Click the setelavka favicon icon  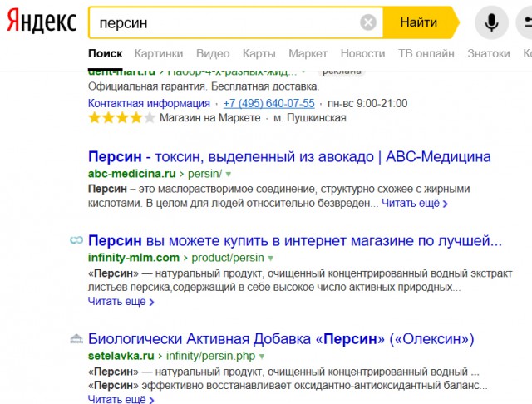tap(76, 338)
